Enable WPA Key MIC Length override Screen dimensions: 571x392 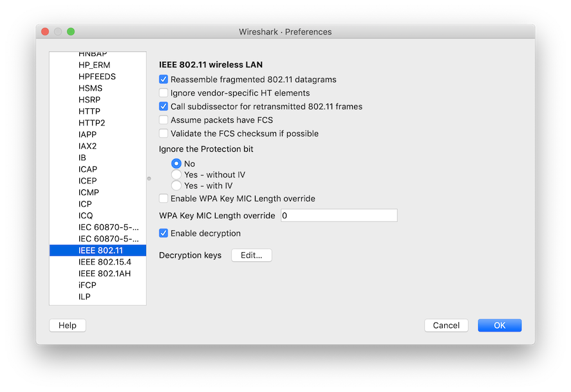pyautogui.click(x=164, y=198)
